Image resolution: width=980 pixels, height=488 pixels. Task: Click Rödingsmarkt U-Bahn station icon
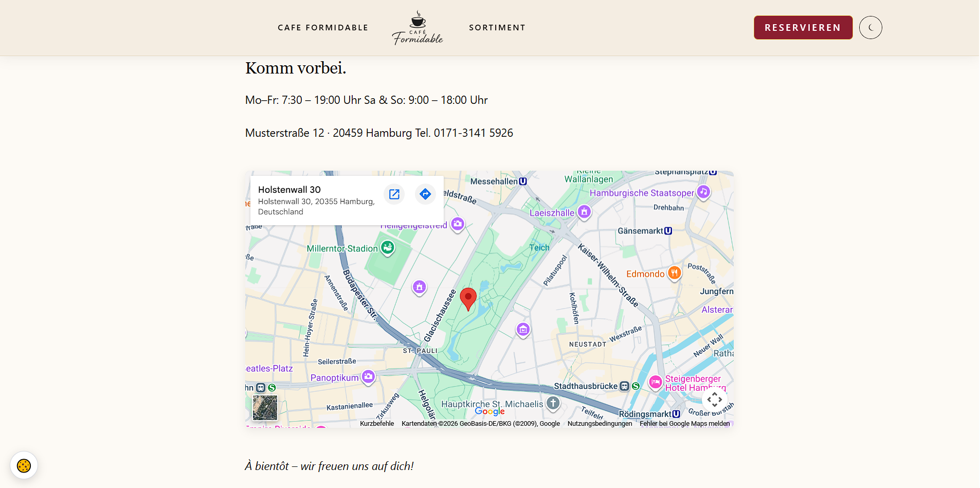coord(676,414)
